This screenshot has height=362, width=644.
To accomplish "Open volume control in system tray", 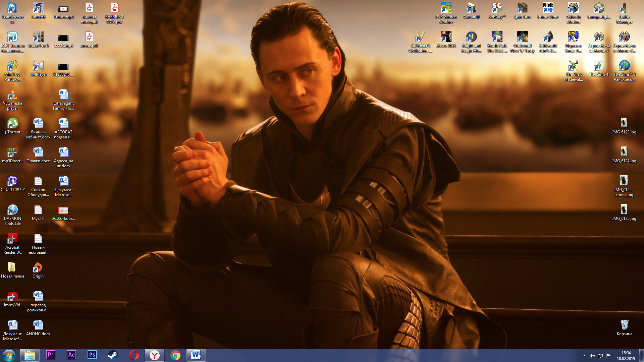I will (x=592, y=356).
